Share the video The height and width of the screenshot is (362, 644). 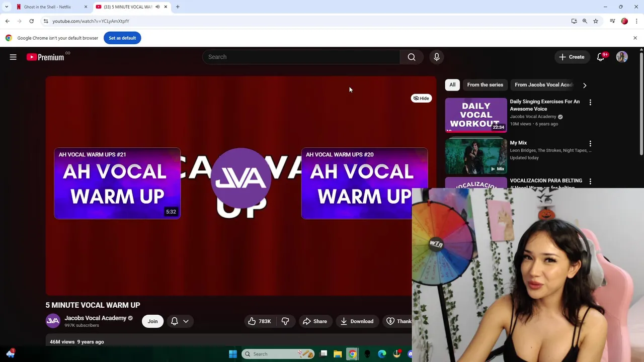click(315, 321)
